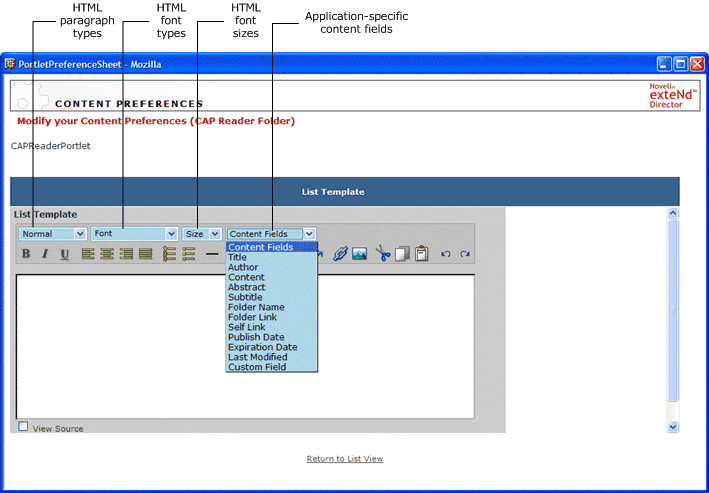709x493 pixels.
Task: Insert an image into the template
Action: point(359,254)
